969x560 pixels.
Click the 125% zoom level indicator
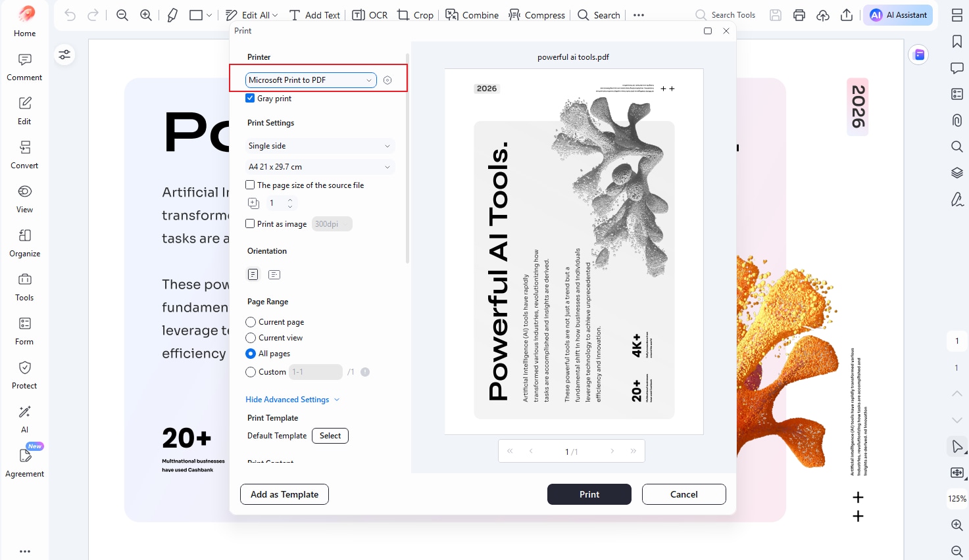(957, 499)
